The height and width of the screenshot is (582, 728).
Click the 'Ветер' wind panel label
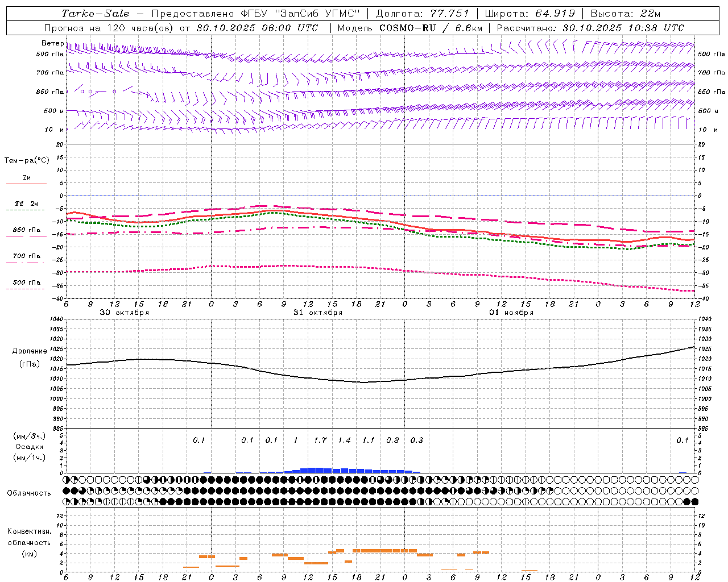tap(52, 43)
